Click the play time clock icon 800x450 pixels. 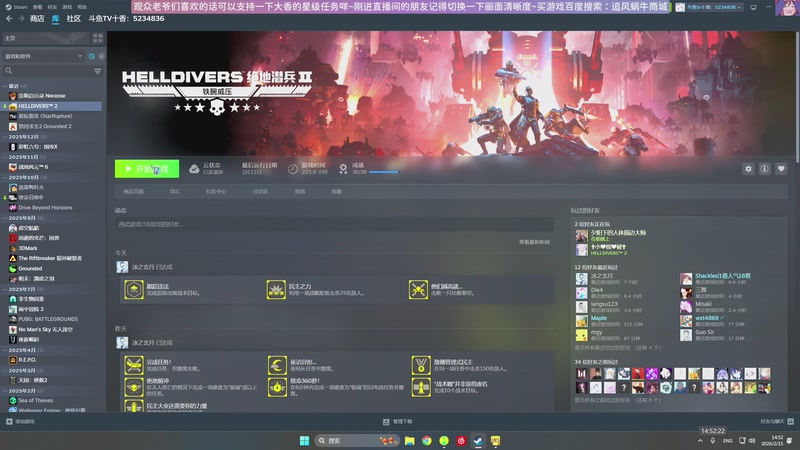point(292,169)
